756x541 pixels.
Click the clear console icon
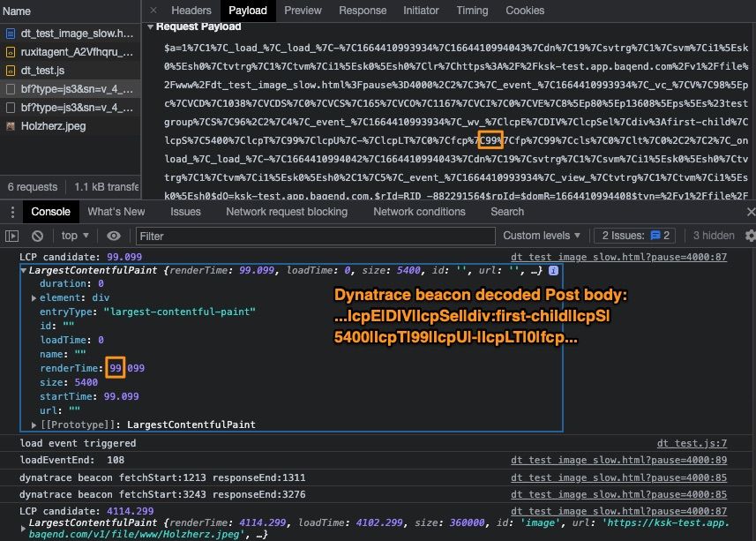37,236
